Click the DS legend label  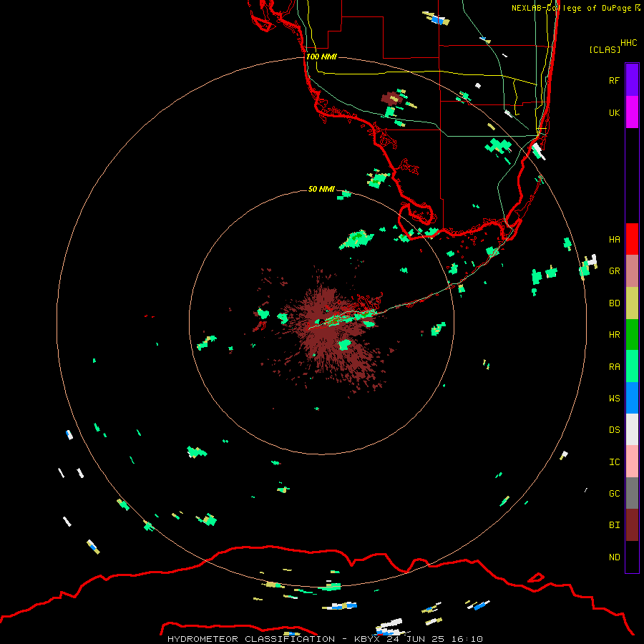point(614,429)
